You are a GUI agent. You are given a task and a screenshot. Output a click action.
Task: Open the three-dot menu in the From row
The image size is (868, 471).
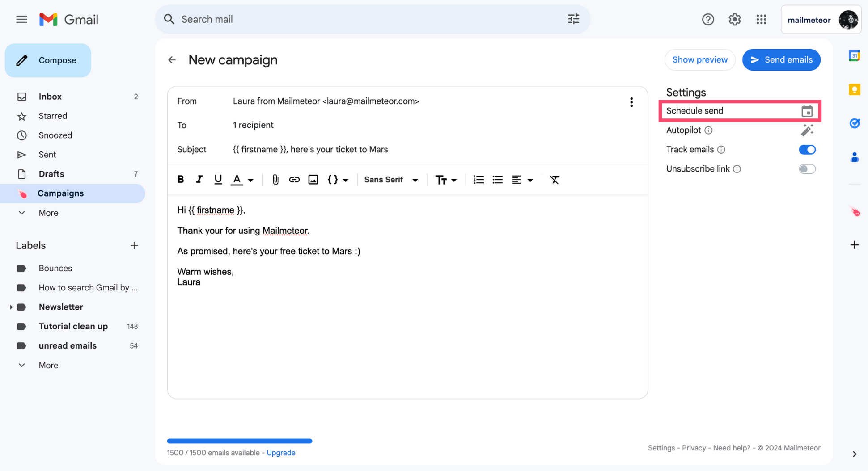631,102
